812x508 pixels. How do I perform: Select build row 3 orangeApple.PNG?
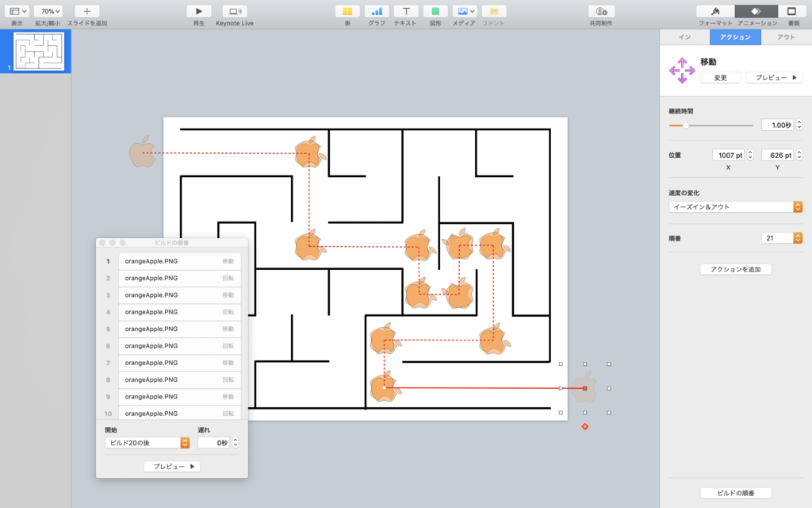179,295
